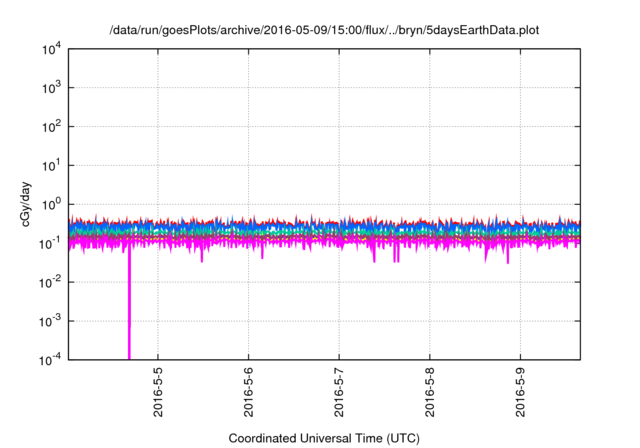Viewport: 640px width, 448px height.
Task: Click the 2016-5-6 date tick label
Action: pos(249,392)
